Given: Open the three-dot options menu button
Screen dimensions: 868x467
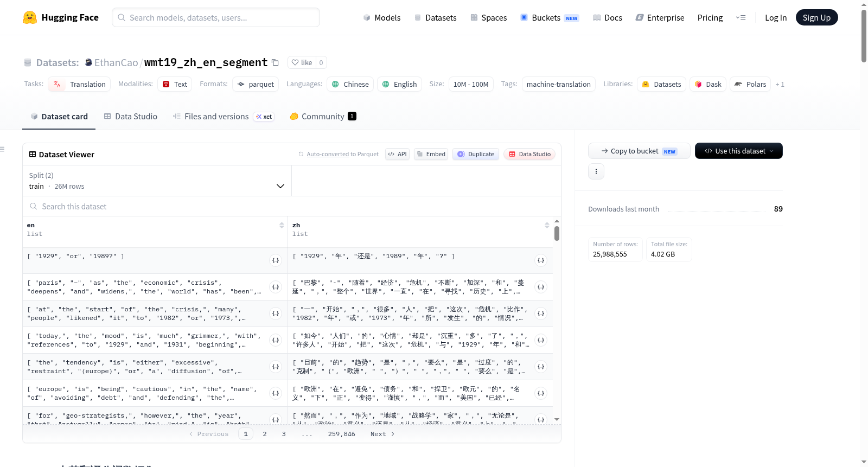Looking at the screenshot, I should (596, 171).
